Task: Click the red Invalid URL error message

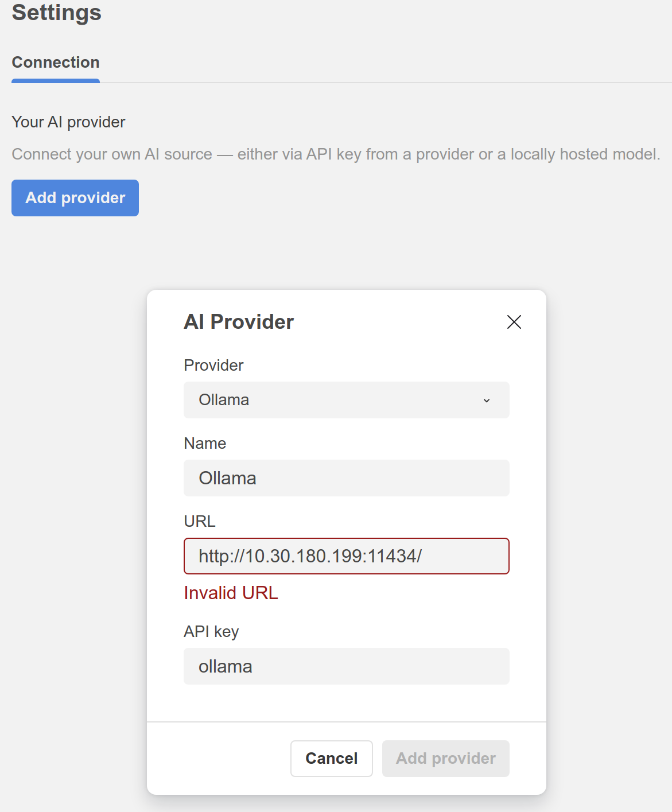Action: 231,593
